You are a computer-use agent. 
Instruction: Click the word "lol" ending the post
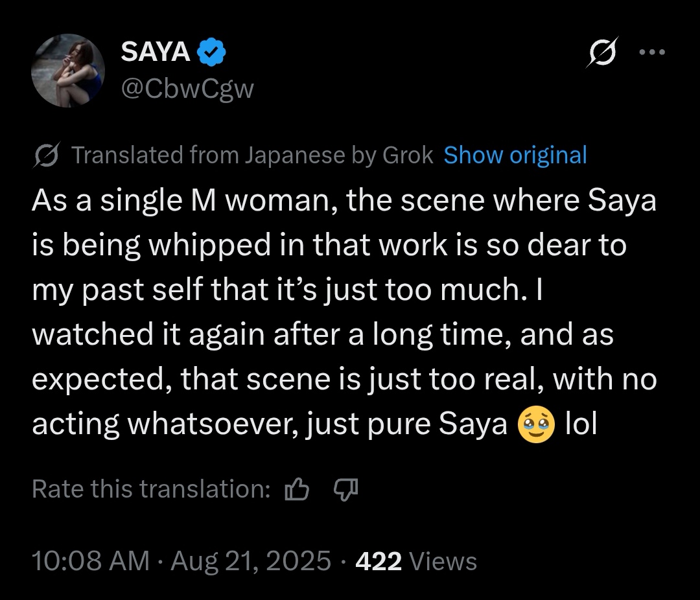pyautogui.click(x=580, y=424)
